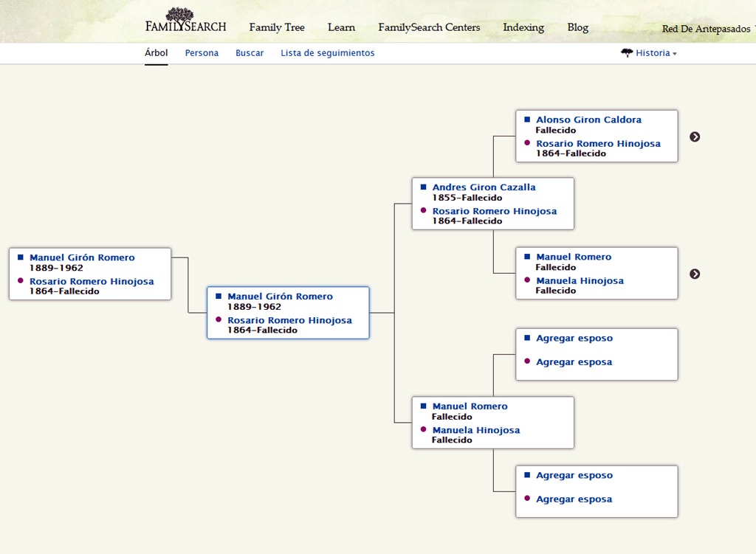Click blue square icon beside Alonso Giron Caldora

click(x=527, y=120)
